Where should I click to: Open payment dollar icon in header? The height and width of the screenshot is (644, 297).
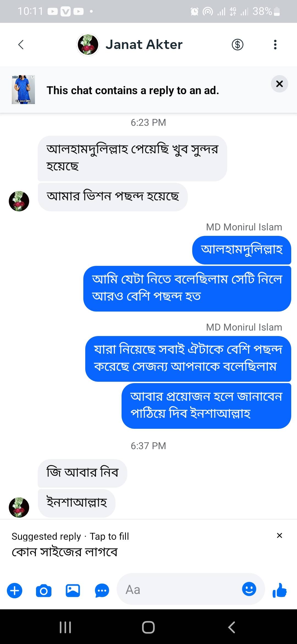point(238,45)
